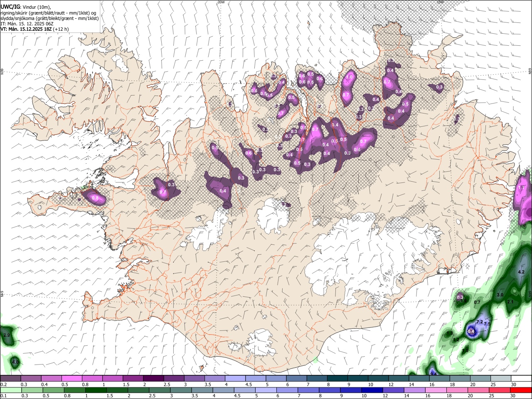Click the '12' label on the upper legend
The height and width of the screenshot is (399, 532).
[391, 384]
